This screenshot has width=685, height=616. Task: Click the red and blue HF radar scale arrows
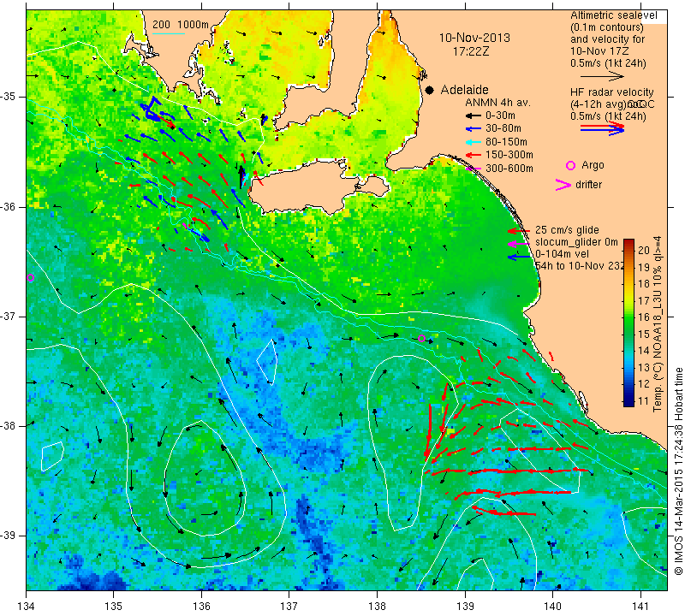(602, 128)
